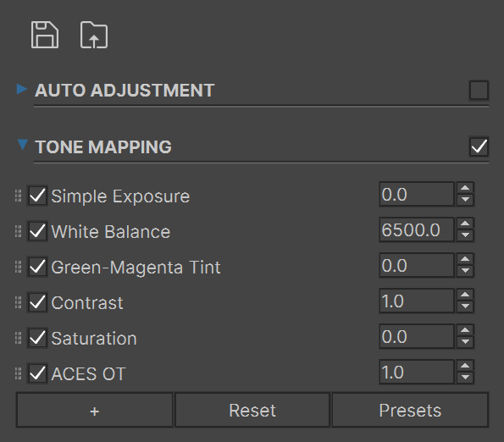Click the White Balance drag handle
Screen dimensions: 504x442
19,231
